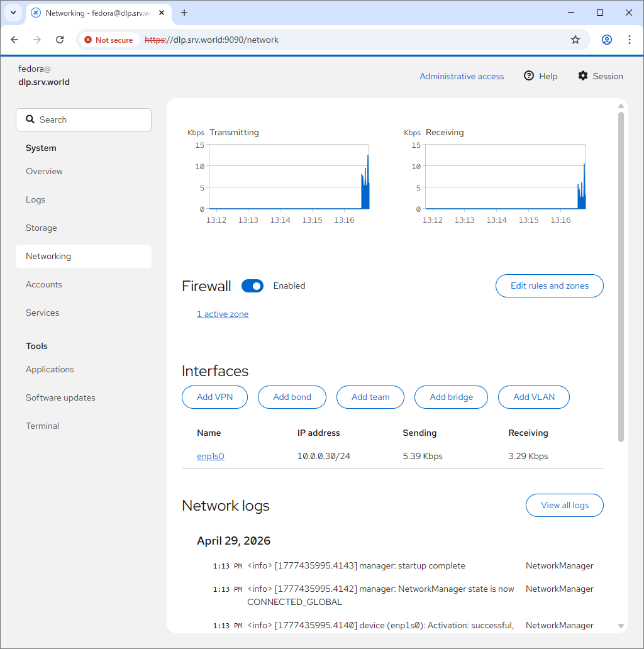Image resolution: width=644 pixels, height=649 pixels.
Task: Maximize the browser window
Action: tap(600, 13)
